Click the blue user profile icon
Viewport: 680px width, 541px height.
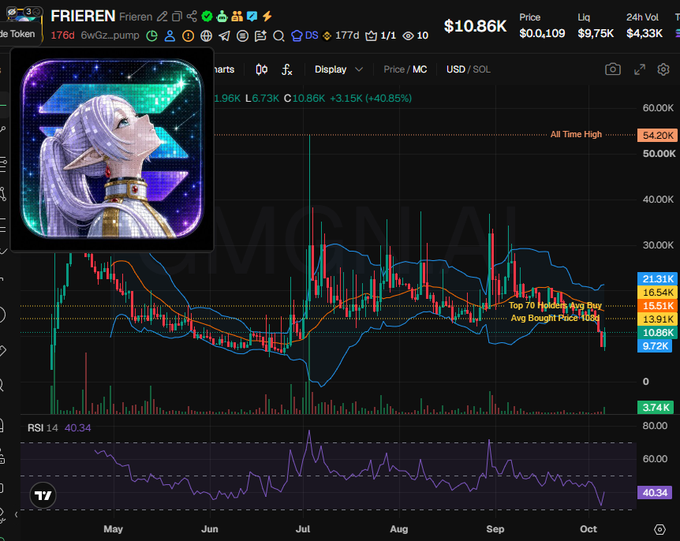click(x=170, y=36)
